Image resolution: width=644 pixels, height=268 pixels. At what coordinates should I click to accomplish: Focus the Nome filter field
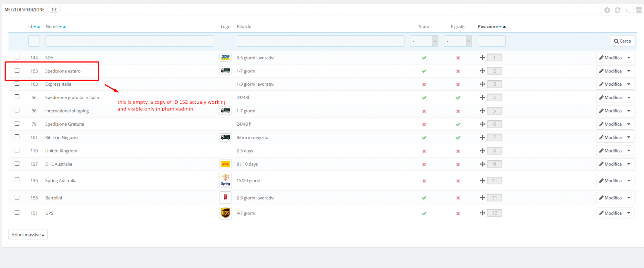coord(130,41)
